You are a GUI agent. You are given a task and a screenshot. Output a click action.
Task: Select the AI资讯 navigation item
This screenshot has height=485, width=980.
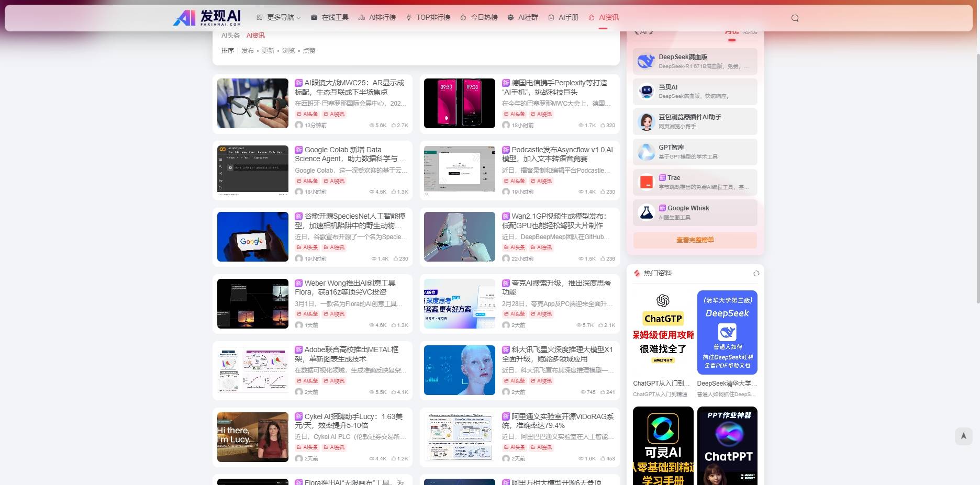[603, 17]
